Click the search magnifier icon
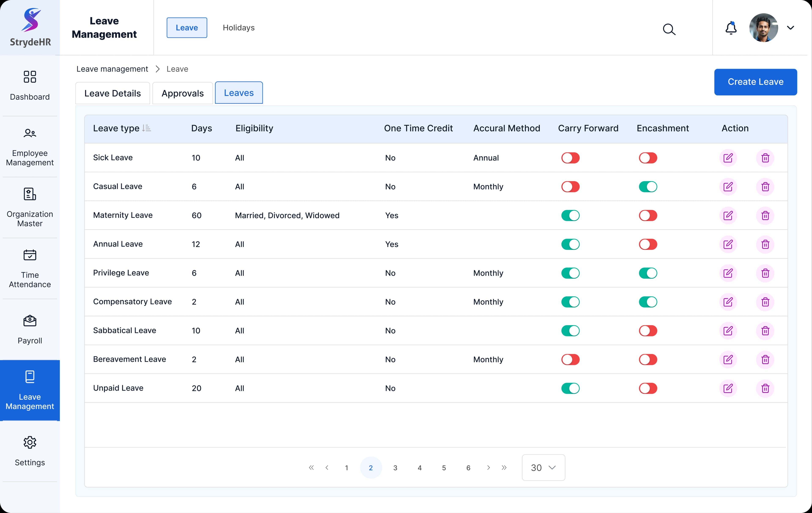Image resolution: width=812 pixels, height=513 pixels. (669, 29)
